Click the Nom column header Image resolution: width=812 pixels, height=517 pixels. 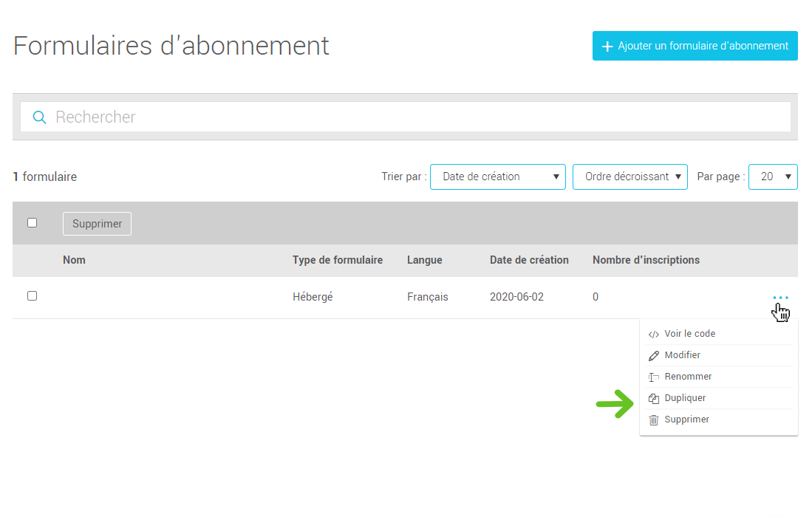coord(74,260)
